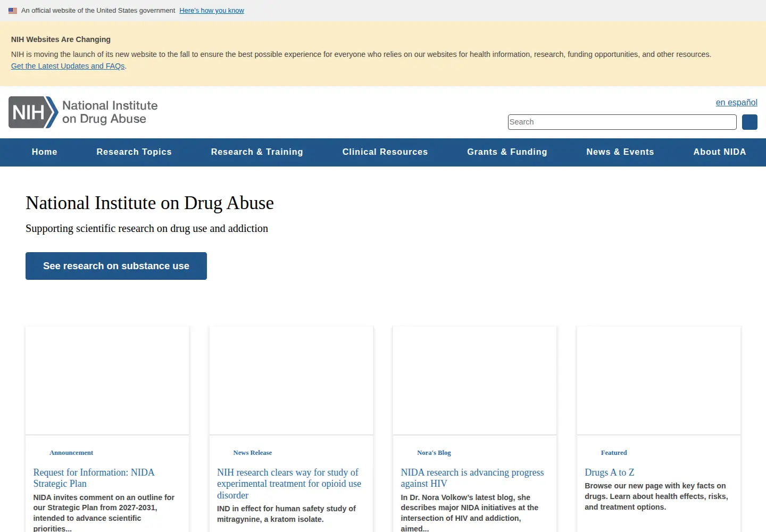
Task: Click the US flag icon in banner
Action: 13,11
